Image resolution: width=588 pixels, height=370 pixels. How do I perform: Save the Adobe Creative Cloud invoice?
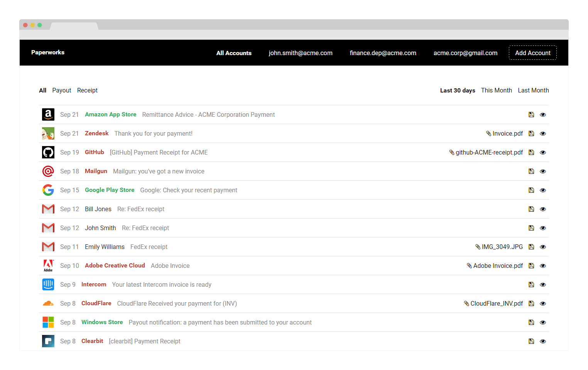(531, 266)
